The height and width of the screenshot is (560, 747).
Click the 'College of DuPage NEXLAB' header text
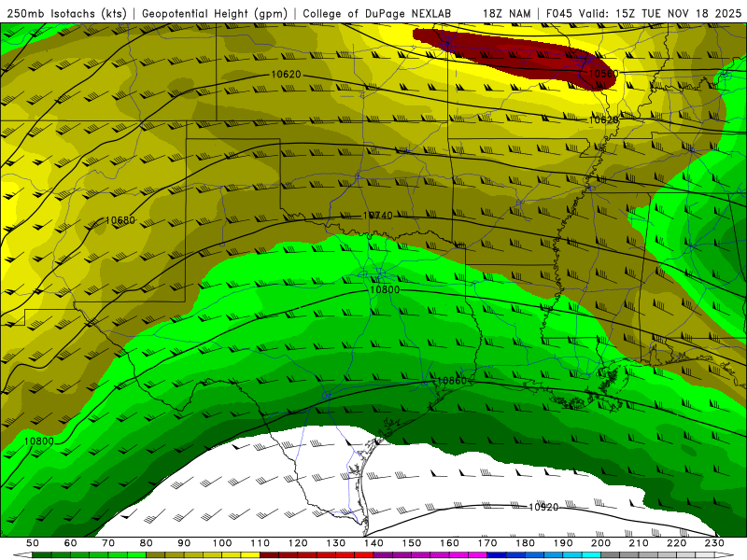(376, 14)
